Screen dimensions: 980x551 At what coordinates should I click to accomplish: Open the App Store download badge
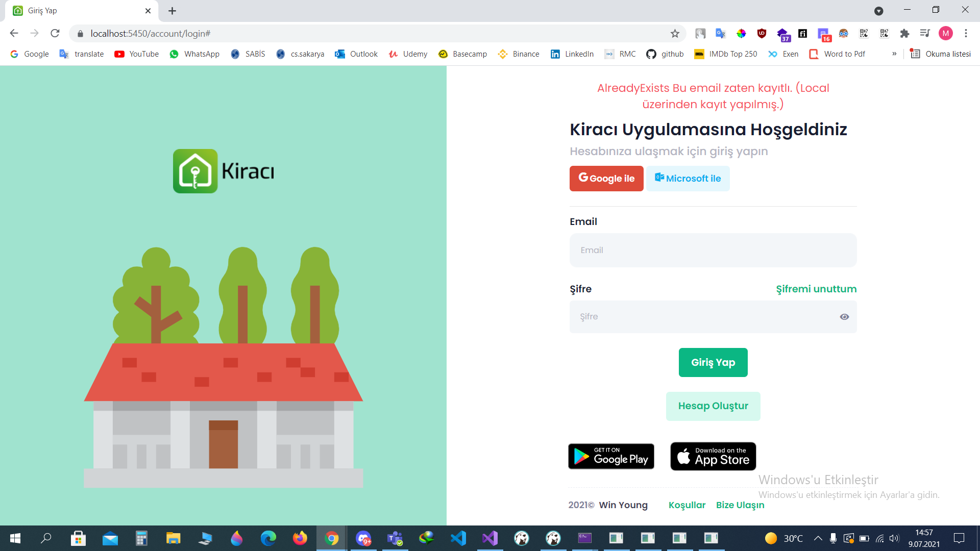tap(713, 456)
